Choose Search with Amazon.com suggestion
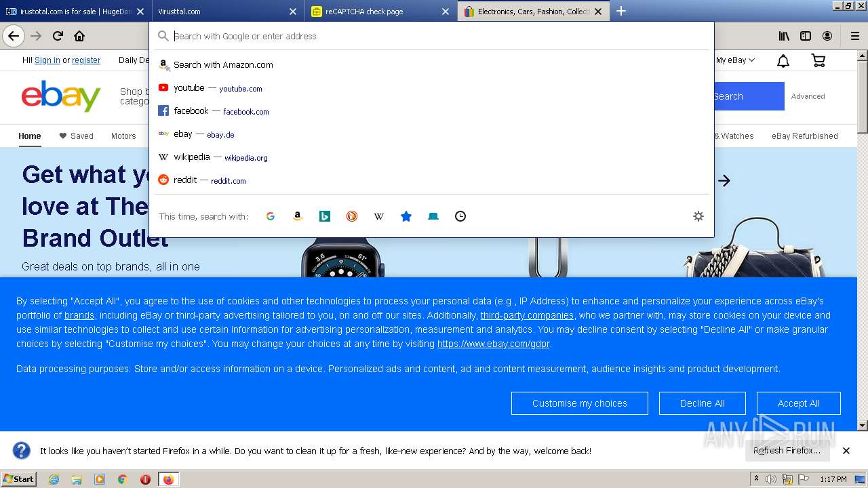The image size is (868, 488). tap(432, 65)
